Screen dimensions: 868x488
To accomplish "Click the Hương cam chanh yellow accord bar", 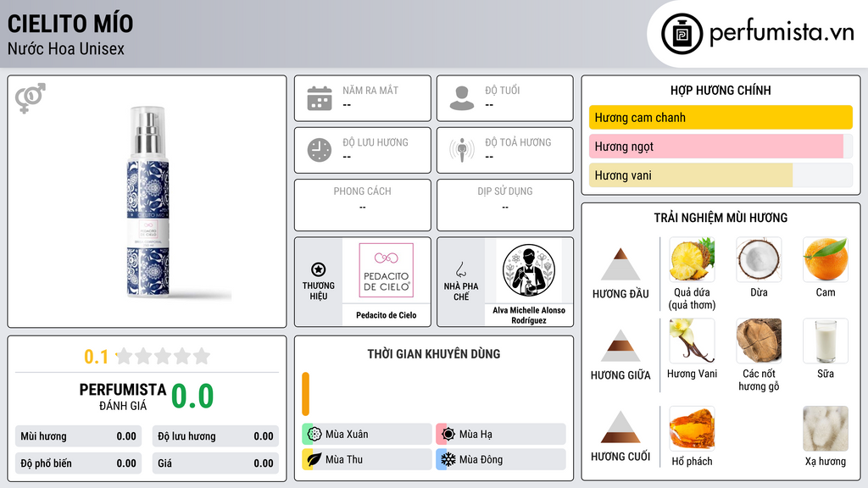I will tap(721, 117).
